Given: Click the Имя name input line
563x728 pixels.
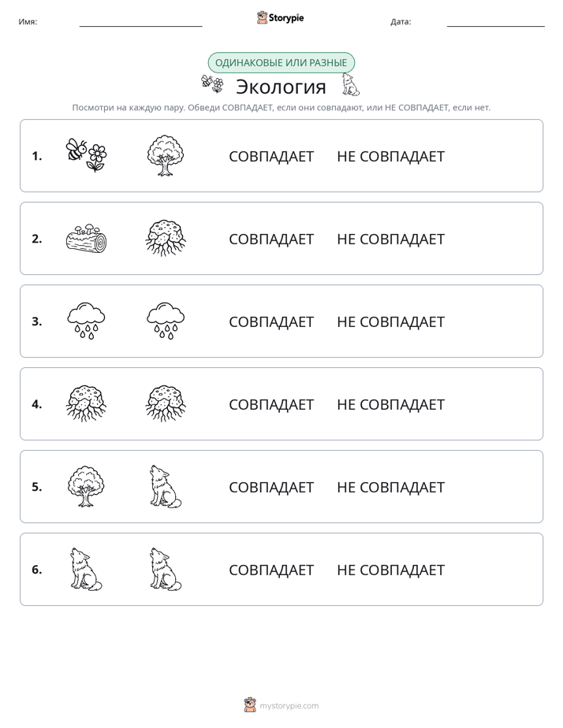Looking at the screenshot, I should (140, 22).
